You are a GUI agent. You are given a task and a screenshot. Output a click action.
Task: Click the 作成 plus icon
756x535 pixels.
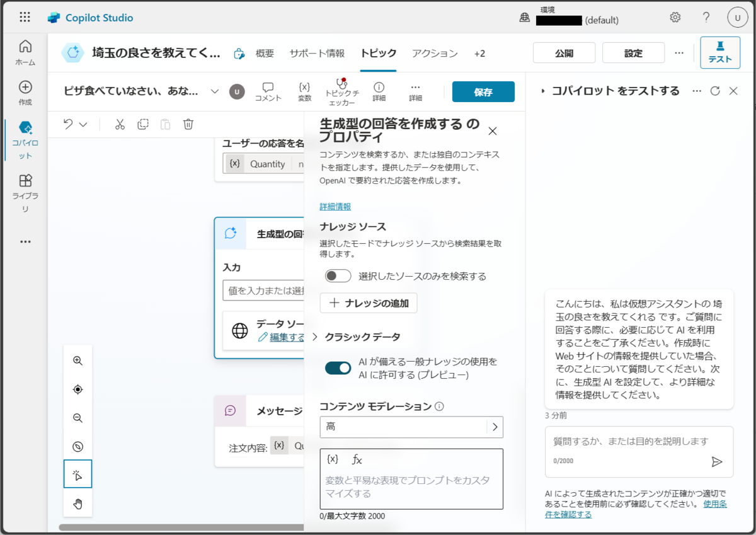click(25, 87)
